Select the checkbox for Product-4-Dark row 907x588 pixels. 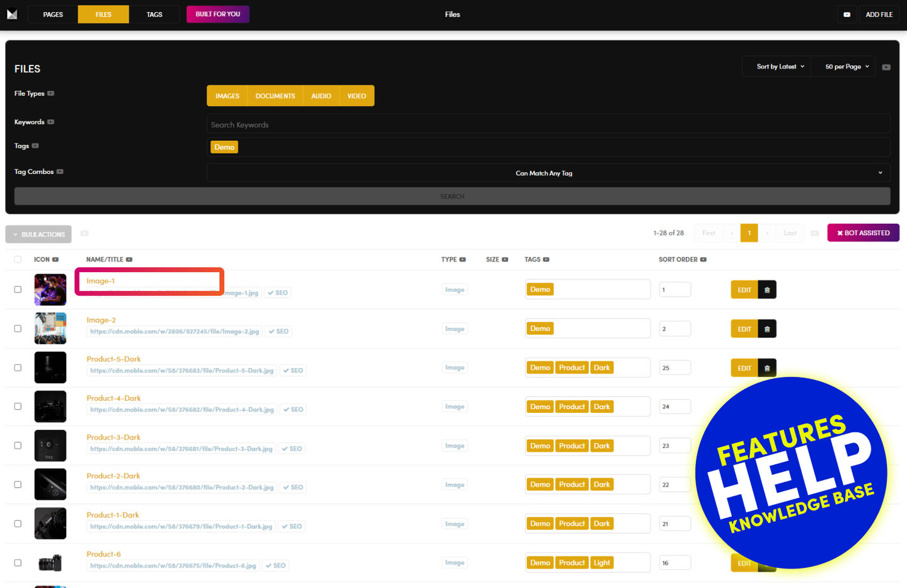click(x=18, y=406)
